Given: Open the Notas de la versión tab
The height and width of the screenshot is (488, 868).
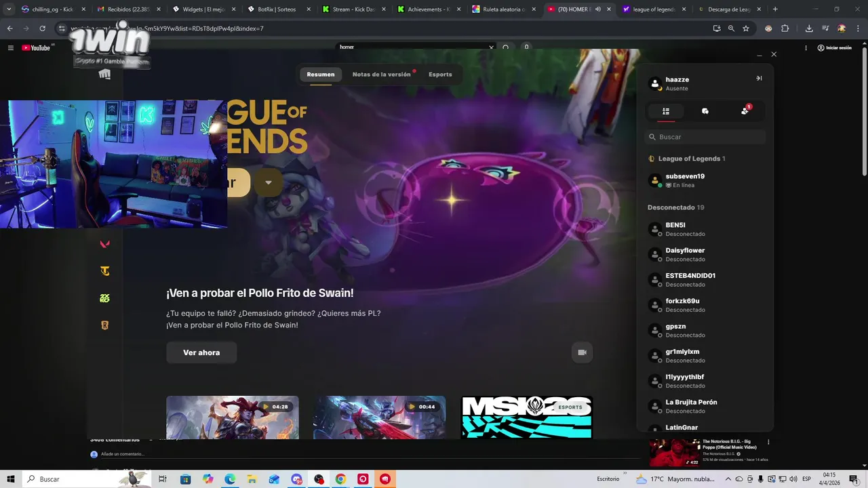Looking at the screenshot, I should pyautogui.click(x=382, y=75).
